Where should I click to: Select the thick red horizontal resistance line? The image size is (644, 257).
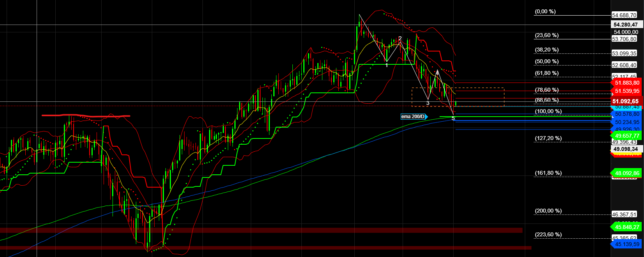click(86, 116)
